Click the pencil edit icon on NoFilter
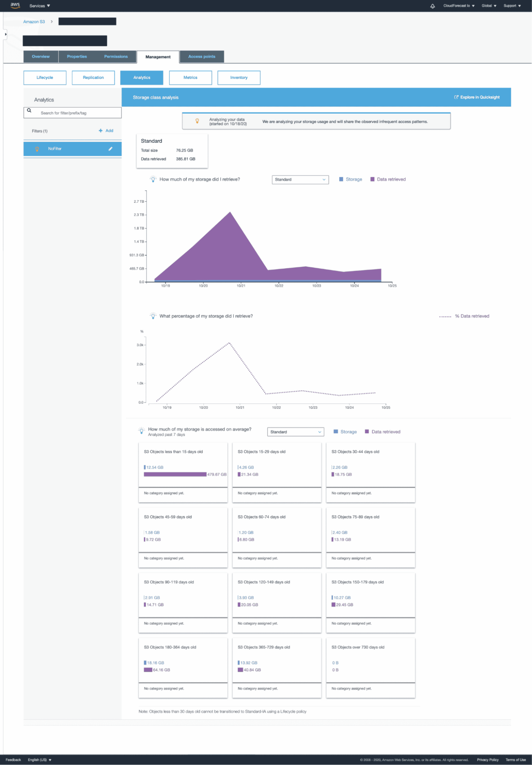532x765 pixels. (x=111, y=149)
